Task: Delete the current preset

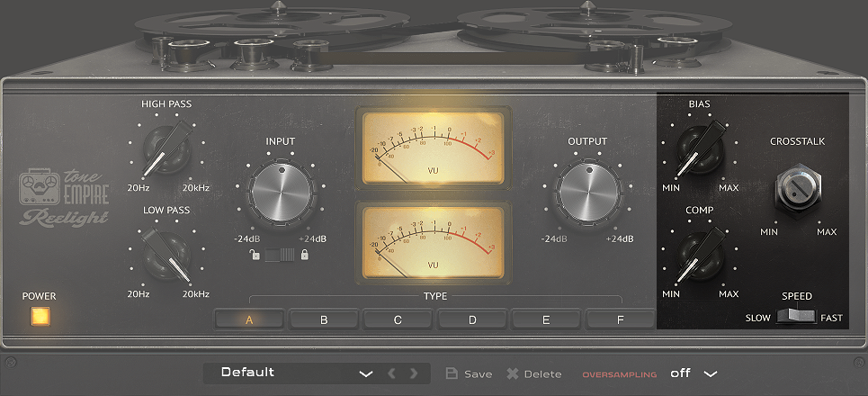Action: coord(534,373)
